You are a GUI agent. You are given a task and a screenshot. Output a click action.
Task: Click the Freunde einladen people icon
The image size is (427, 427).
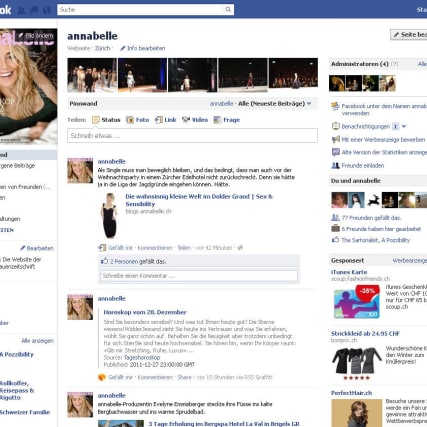pos(335,165)
